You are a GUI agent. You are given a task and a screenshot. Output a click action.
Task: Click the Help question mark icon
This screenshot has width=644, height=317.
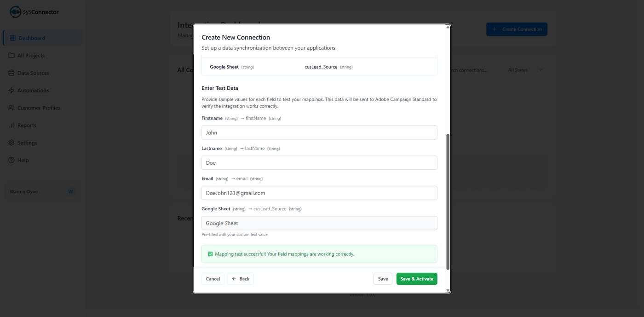11,161
